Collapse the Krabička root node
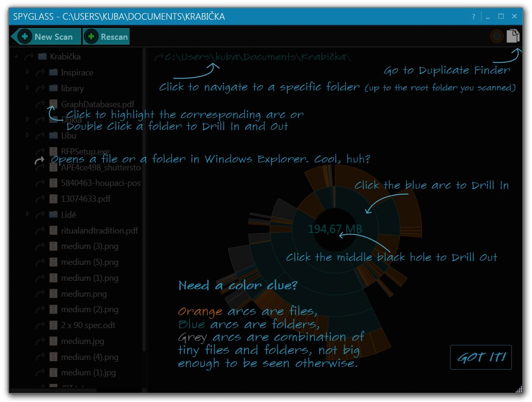The width and height of the screenshot is (532, 402). pyautogui.click(x=16, y=56)
